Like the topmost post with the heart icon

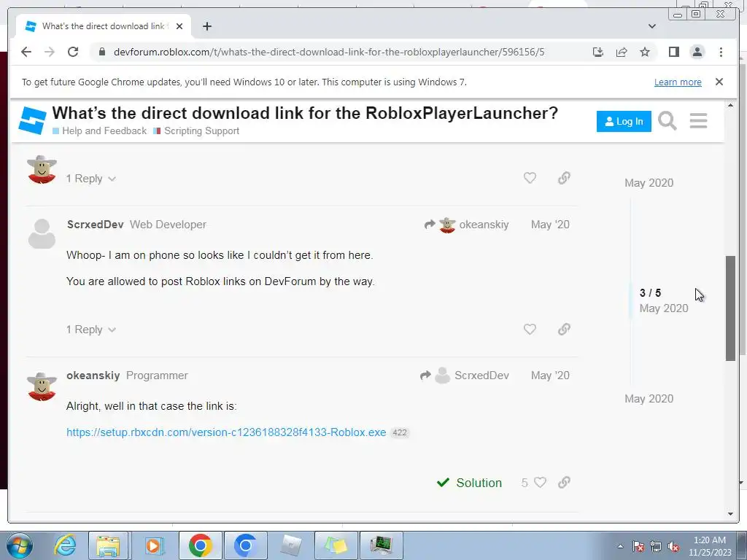[530, 178]
